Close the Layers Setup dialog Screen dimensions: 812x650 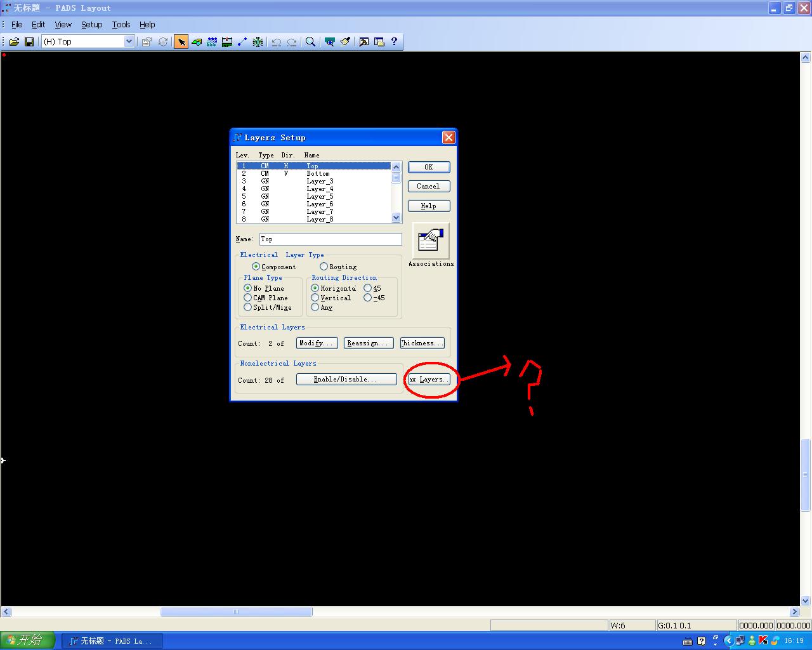[449, 137]
